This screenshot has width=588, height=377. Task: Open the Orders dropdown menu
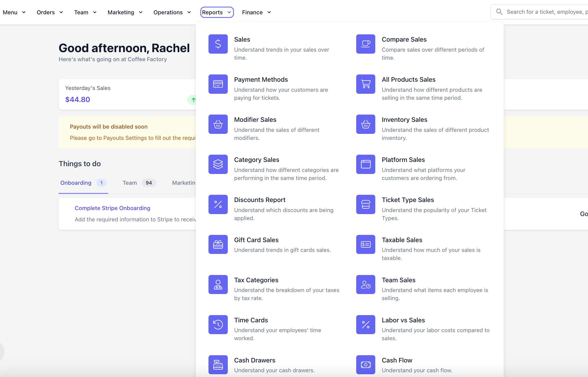(50, 12)
